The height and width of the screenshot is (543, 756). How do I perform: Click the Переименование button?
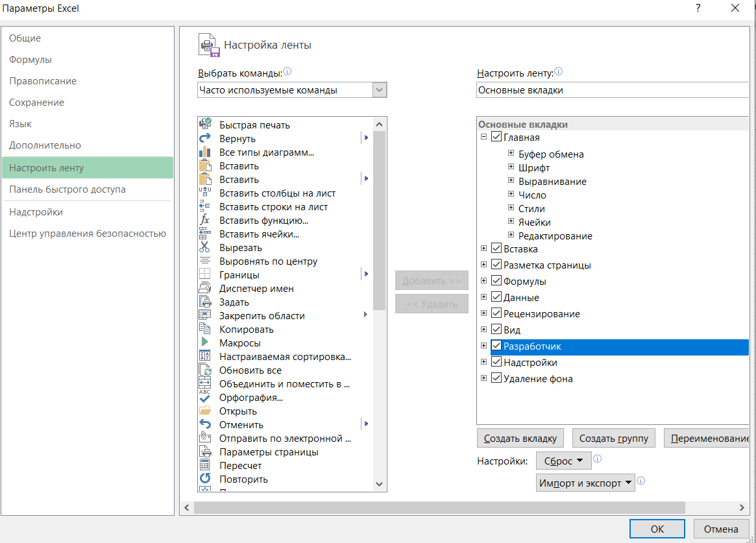pos(707,439)
